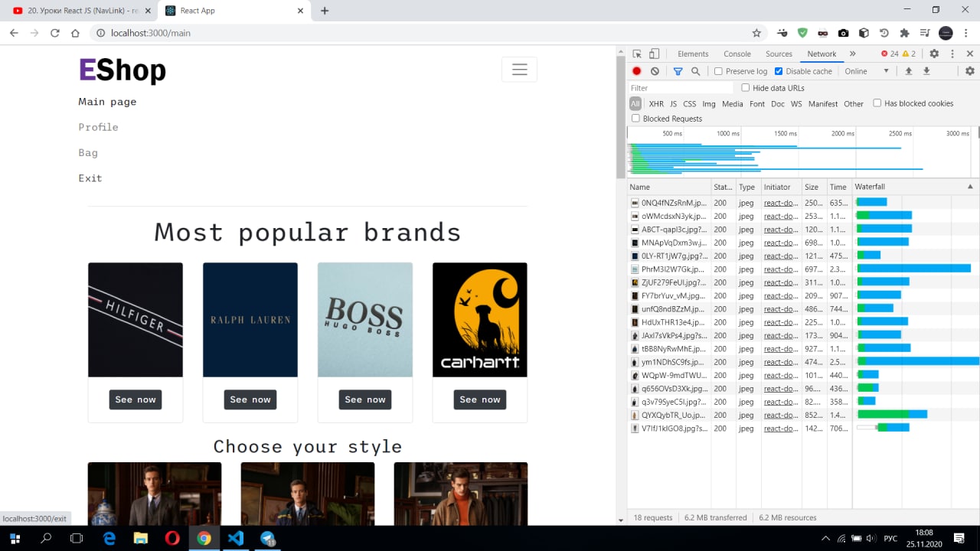
Task: Click the DevTools inspect element picker icon
Action: 637,54
